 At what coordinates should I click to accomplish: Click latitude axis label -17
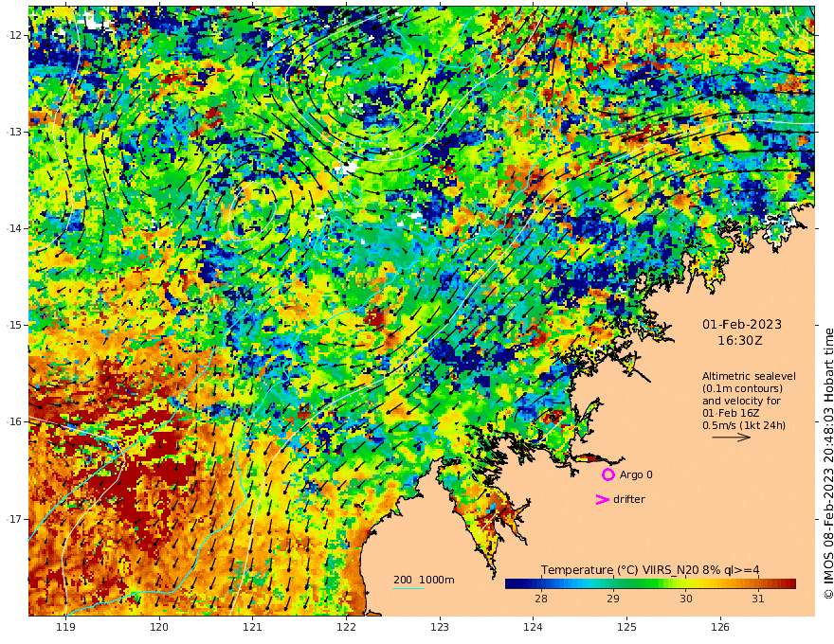pyautogui.click(x=14, y=519)
